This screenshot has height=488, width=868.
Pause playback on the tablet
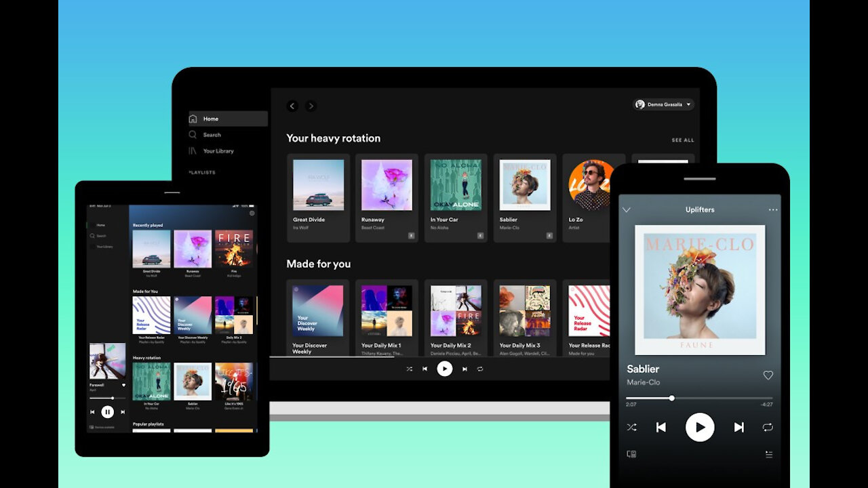(x=107, y=411)
